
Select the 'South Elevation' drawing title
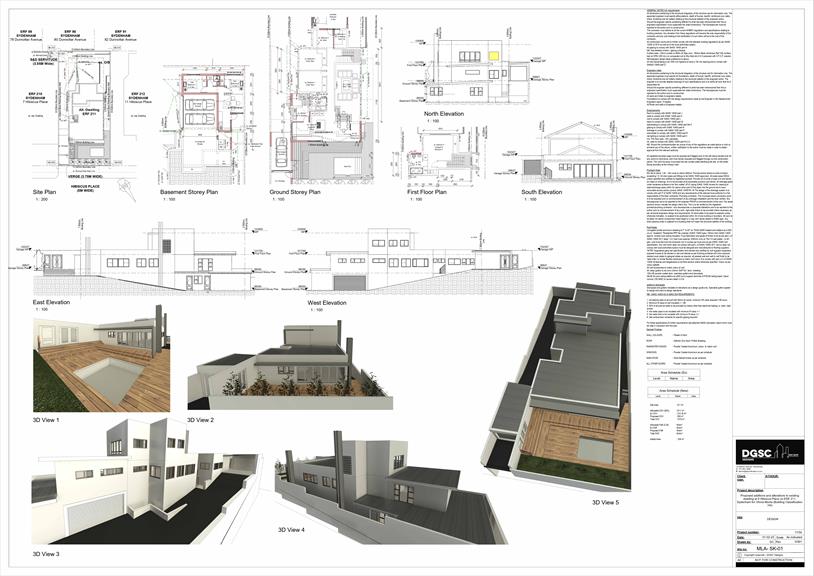(541, 192)
